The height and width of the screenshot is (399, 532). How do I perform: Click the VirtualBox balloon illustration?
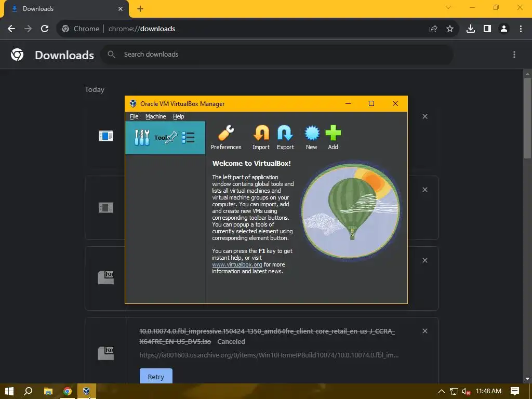[x=351, y=210]
